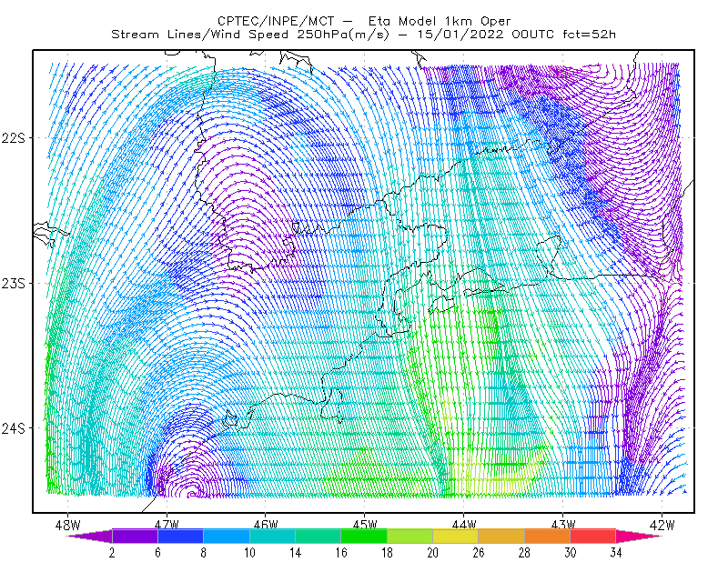Click the cyan 10-14 colorbar segment
Viewport: 728px width, 562px height.
tap(272, 536)
